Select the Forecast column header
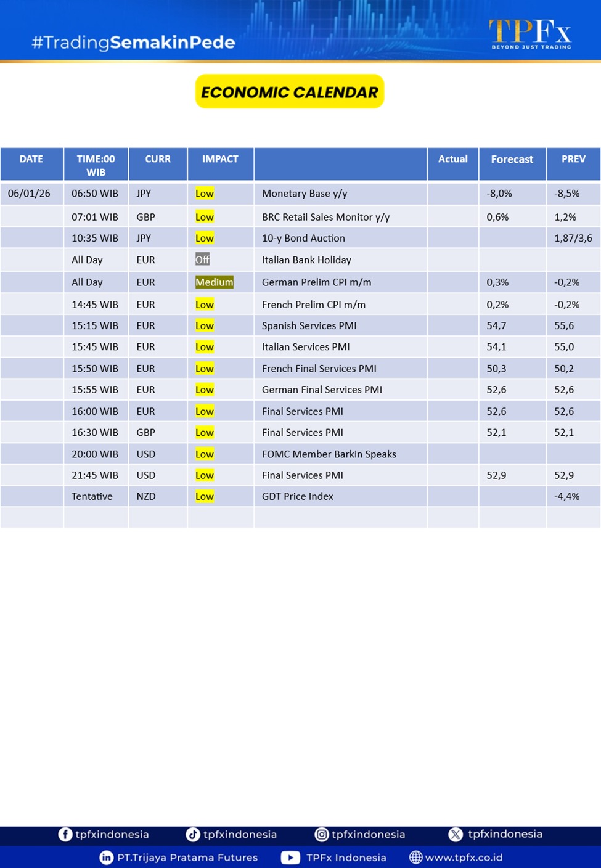The width and height of the screenshot is (601, 868). (512, 159)
